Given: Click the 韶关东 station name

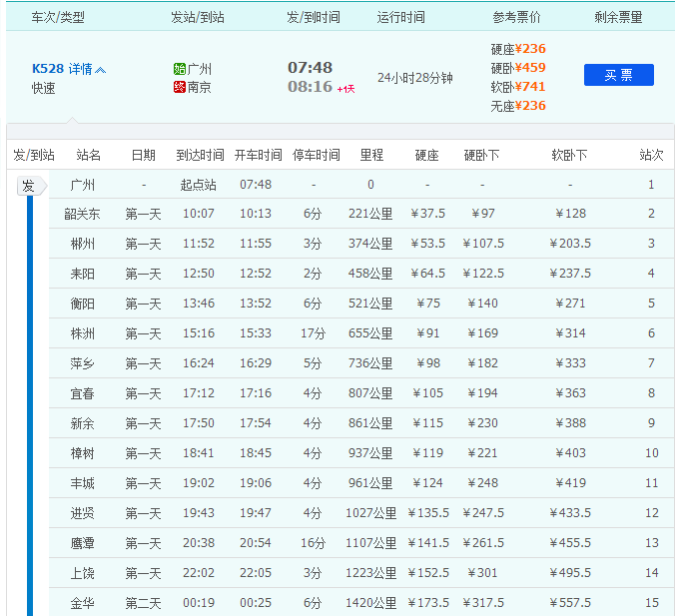Looking at the screenshot, I should (82, 214).
